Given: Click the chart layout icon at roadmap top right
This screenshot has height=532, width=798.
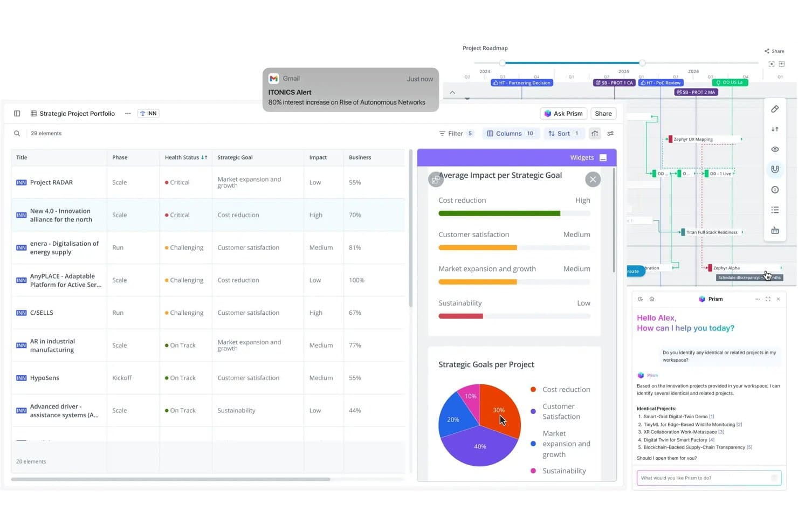Looking at the screenshot, I should pos(782,64).
